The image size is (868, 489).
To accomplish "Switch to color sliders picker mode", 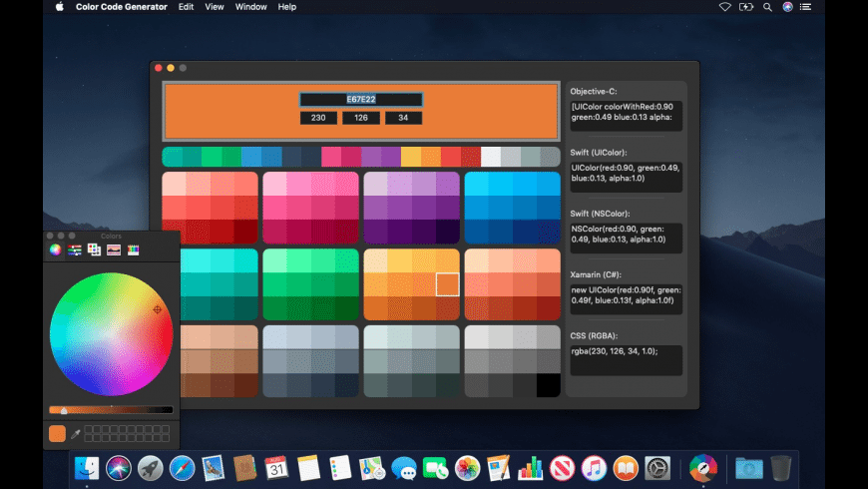I will tap(75, 249).
